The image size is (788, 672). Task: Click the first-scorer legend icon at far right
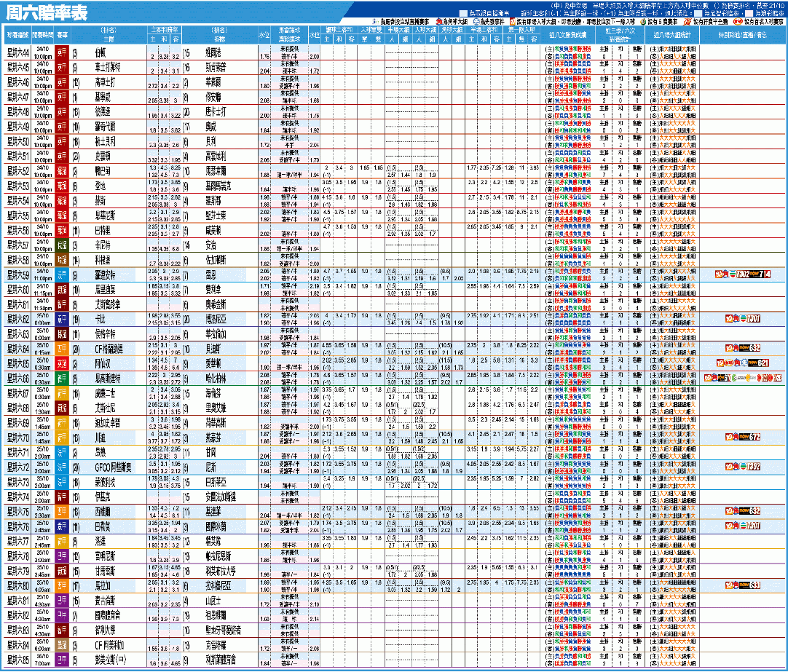click(x=738, y=22)
